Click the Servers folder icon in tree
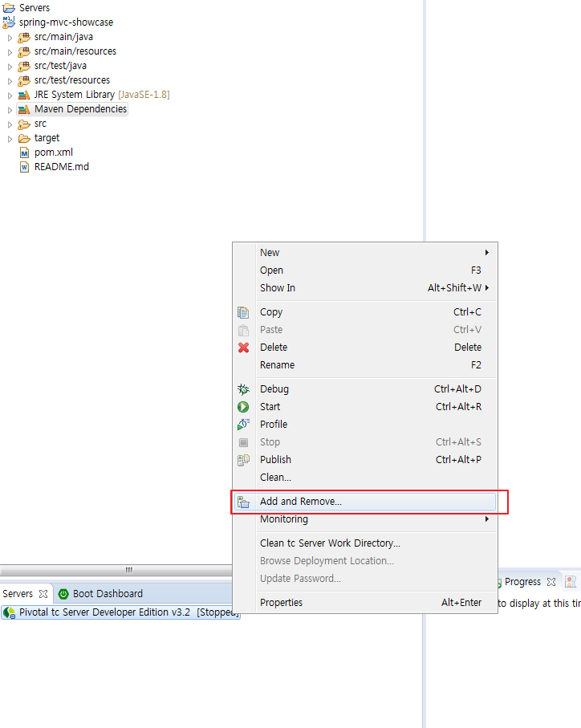Screen dimensions: 581x728 (x=9, y=8)
